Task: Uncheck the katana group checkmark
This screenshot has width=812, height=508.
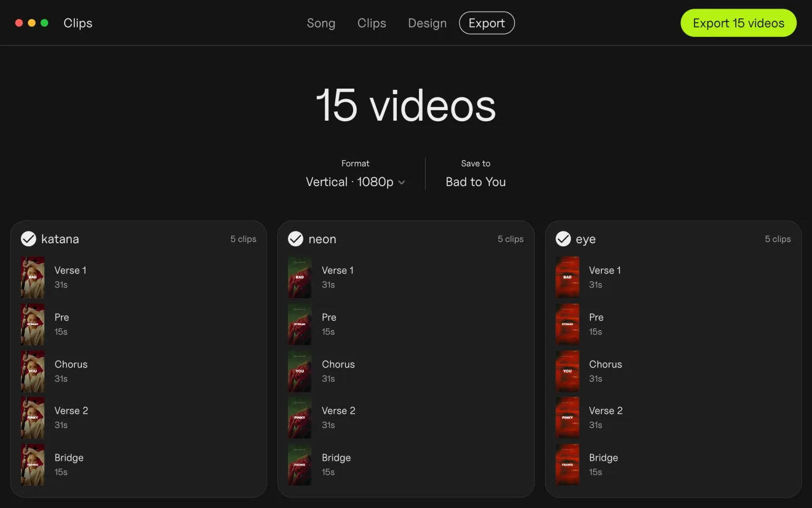Action: click(x=28, y=239)
